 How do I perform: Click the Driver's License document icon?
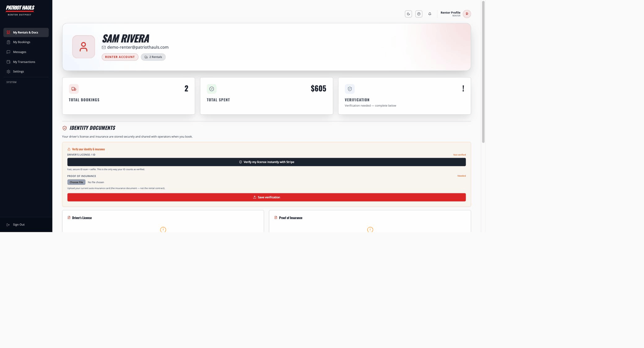69,218
